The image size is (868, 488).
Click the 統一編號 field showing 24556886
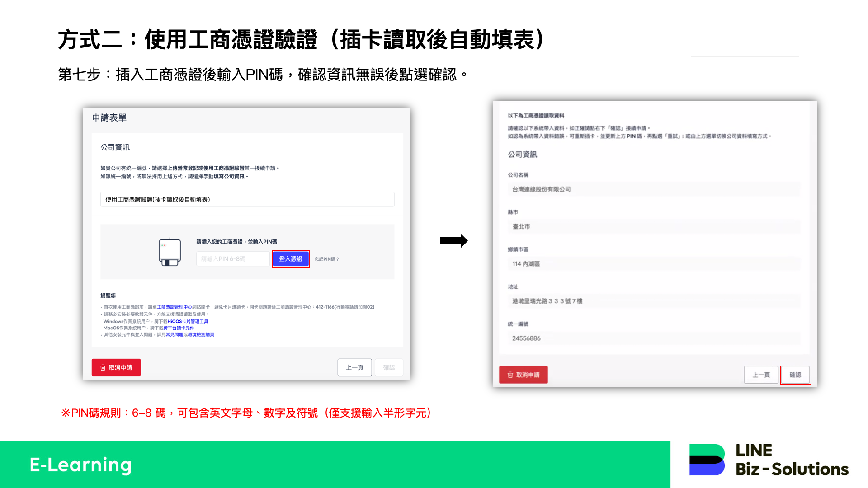(x=654, y=338)
